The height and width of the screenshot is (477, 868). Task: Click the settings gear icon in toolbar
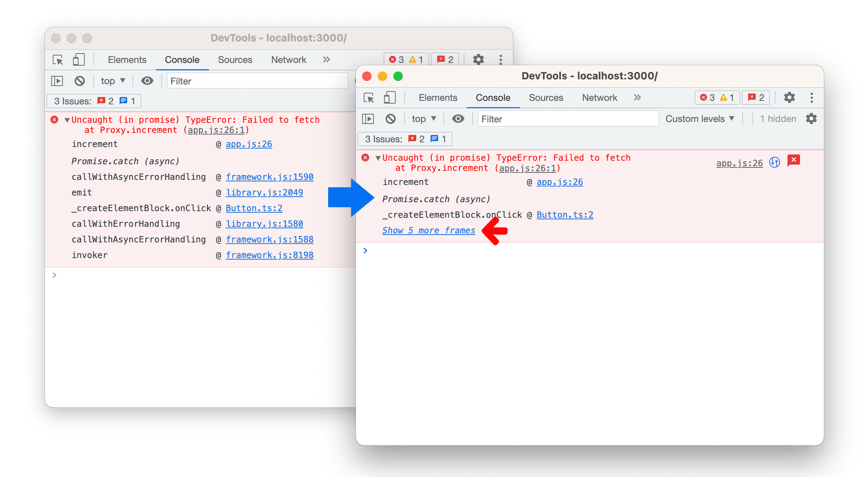pyautogui.click(x=788, y=96)
